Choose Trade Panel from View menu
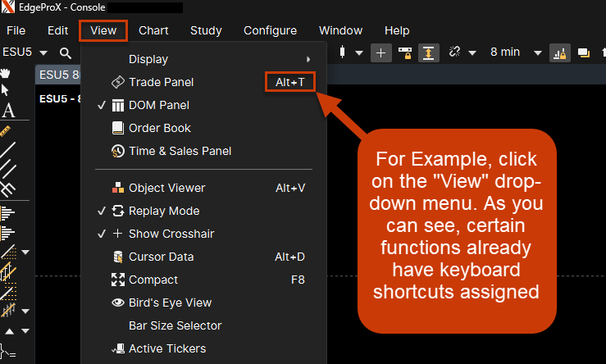 [161, 82]
